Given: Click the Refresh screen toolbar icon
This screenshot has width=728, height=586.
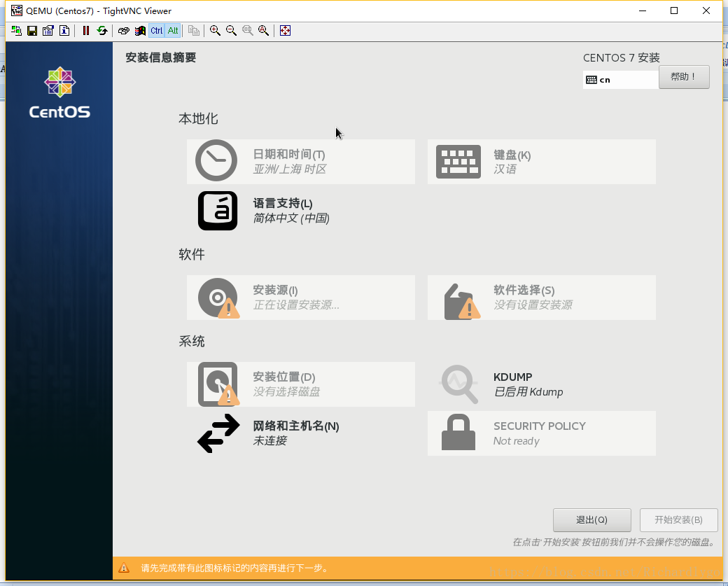Looking at the screenshot, I should pyautogui.click(x=101, y=31).
